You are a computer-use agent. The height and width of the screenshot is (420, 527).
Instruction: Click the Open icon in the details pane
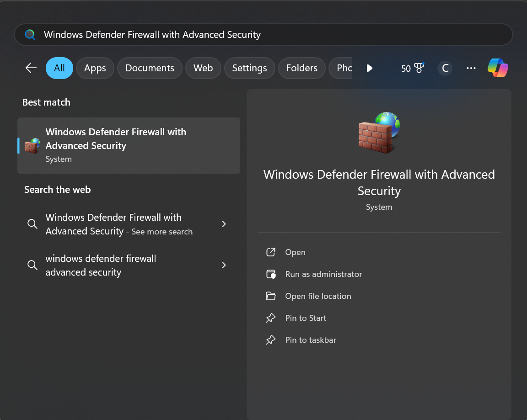(x=270, y=252)
